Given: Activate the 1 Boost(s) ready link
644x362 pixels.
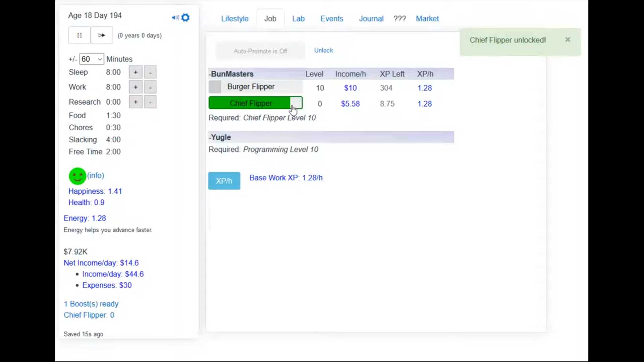Looking at the screenshot, I should 91,304.
